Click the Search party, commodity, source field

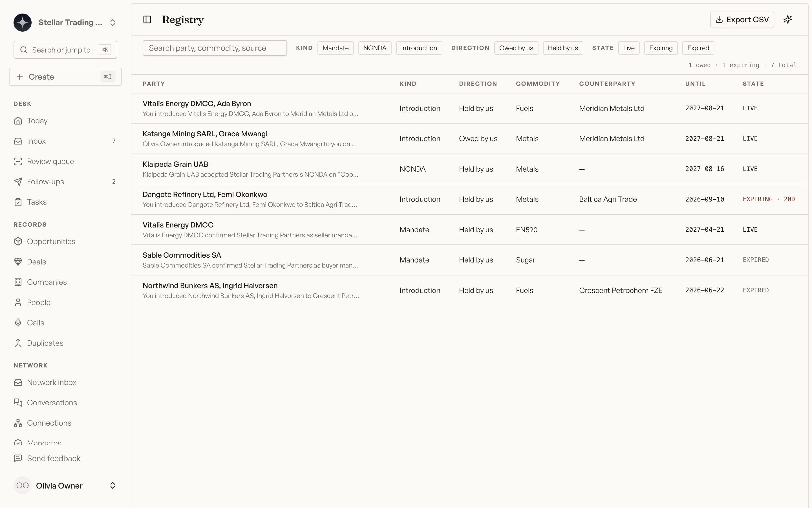215,48
